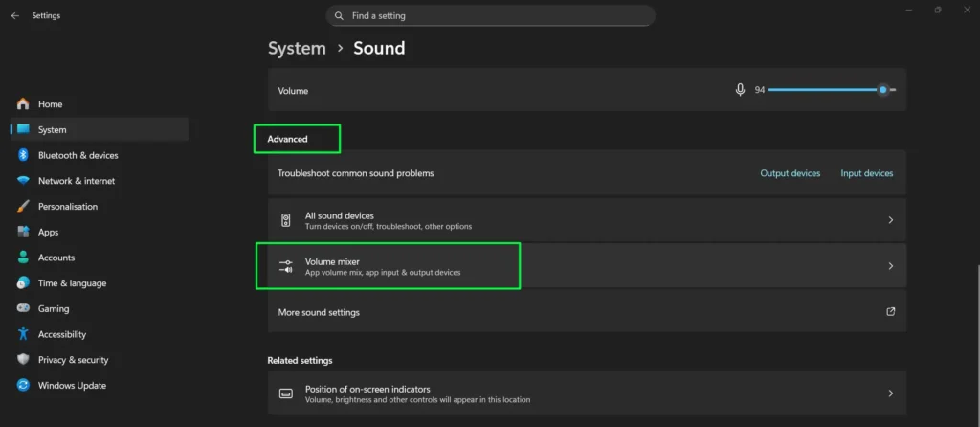The image size is (980, 427).
Task: Click the Privacy & security shield icon
Action: 23,359
